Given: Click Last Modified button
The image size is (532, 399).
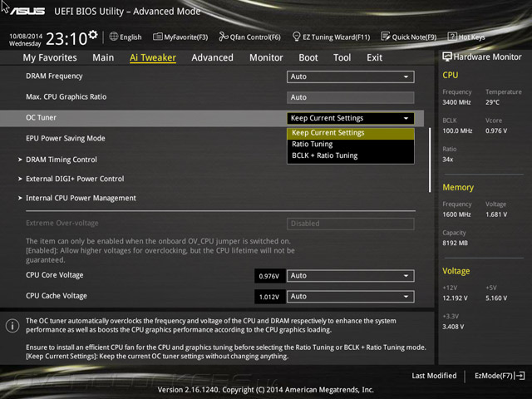Looking at the screenshot, I should click(434, 376).
